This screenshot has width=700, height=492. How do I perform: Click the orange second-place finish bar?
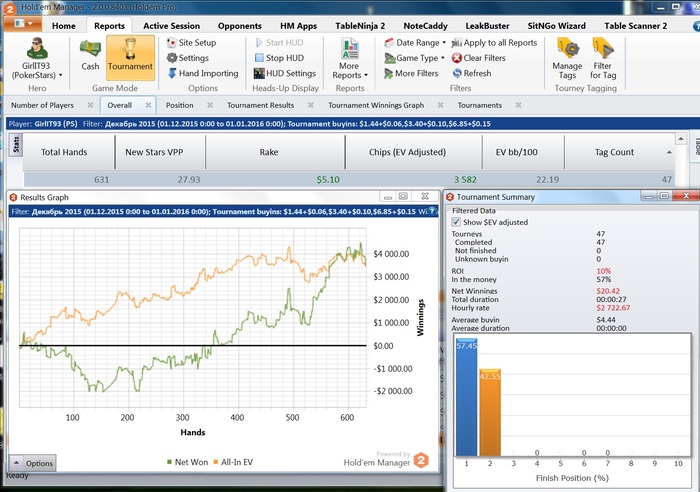pyautogui.click(x=490, y=413)
